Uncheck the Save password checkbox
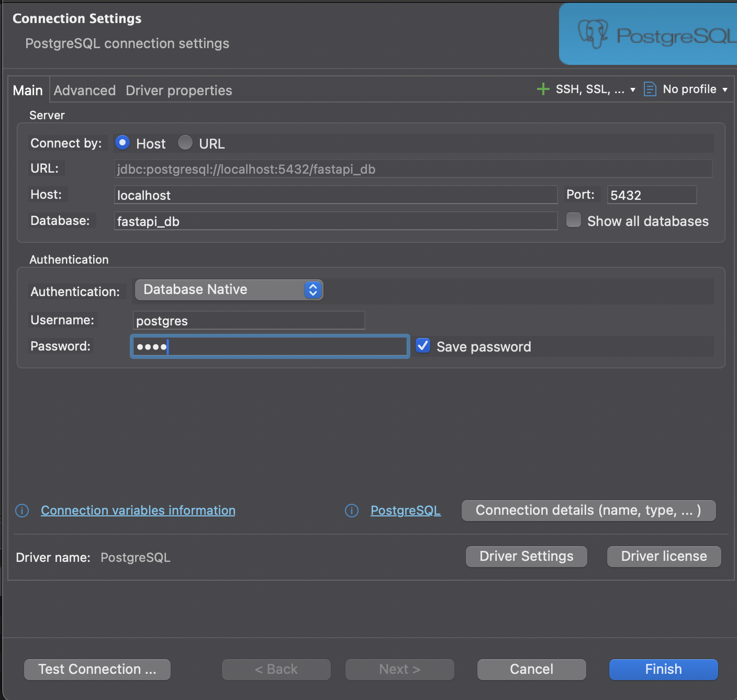 423,345
